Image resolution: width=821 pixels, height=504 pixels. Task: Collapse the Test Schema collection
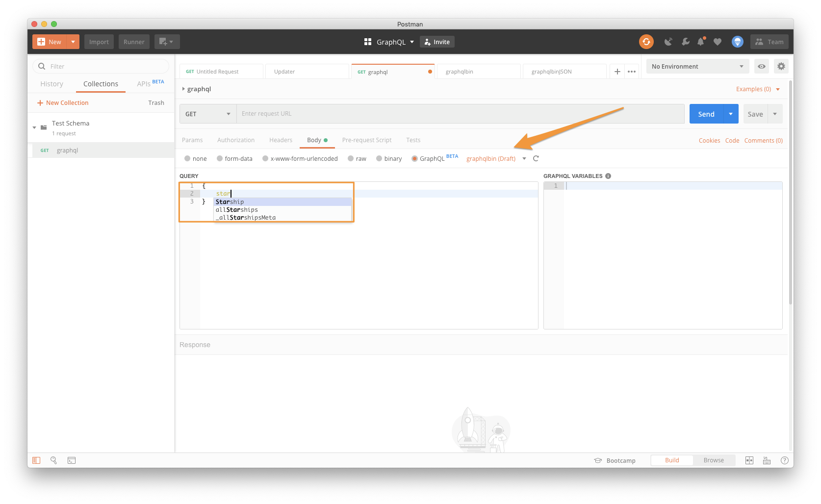(34, 127)
